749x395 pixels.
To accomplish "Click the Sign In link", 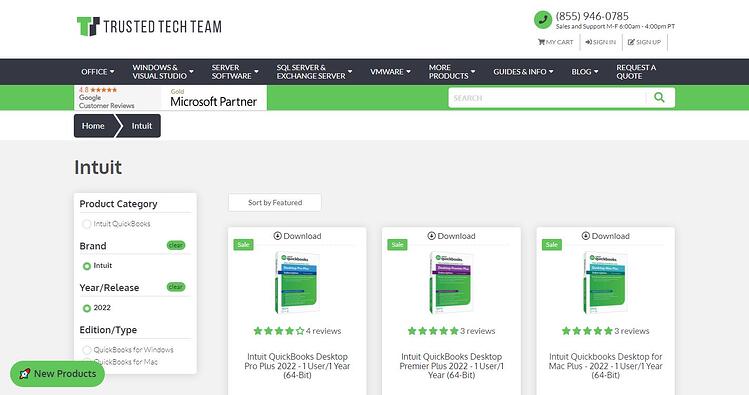I will click(601, 42).
